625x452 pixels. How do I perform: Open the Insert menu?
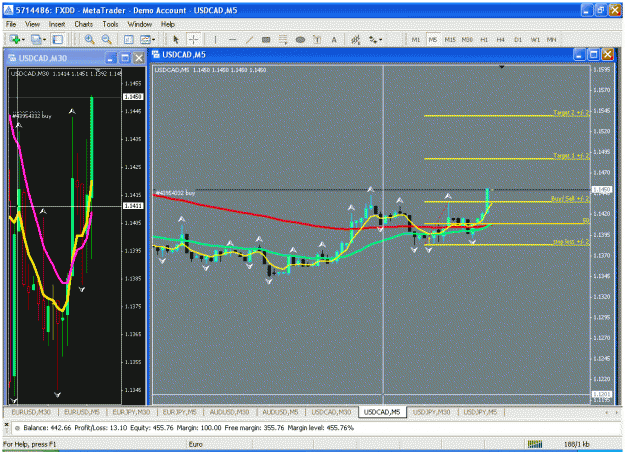[x=57, y=24]
